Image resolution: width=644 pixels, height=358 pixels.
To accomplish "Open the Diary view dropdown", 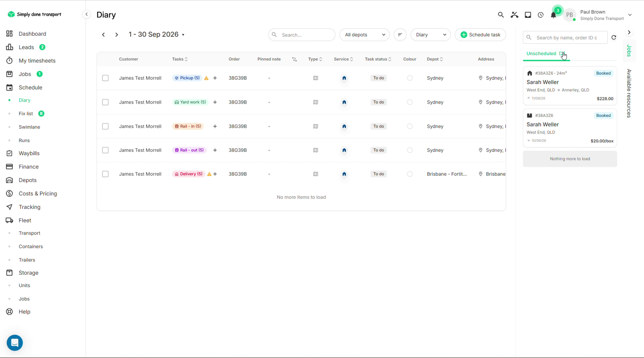I will tap(430, 35).
